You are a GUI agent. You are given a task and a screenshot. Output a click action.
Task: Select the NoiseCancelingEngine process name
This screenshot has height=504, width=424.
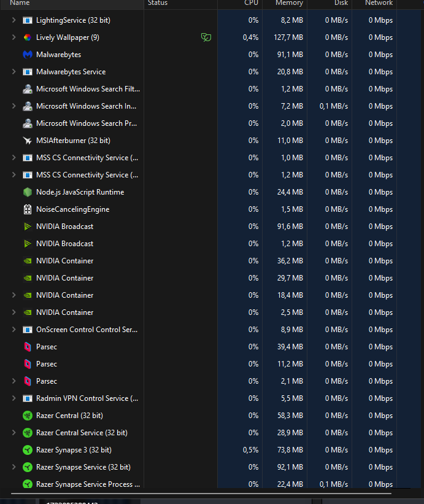point(72,209)
